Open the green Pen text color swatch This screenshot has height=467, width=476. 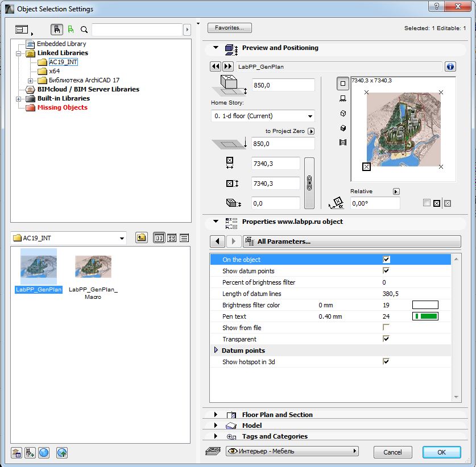point(425,316)
